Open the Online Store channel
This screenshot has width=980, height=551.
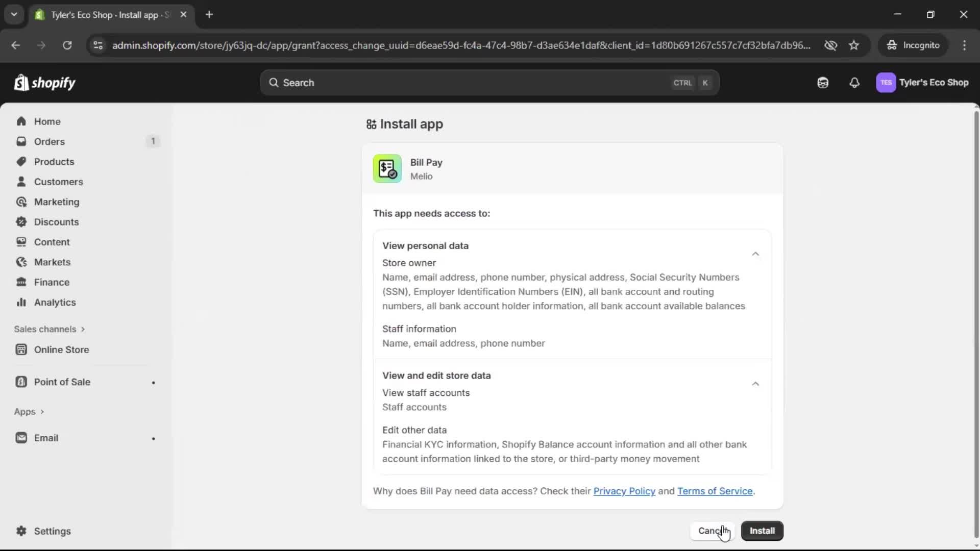[x=61, y=349]
